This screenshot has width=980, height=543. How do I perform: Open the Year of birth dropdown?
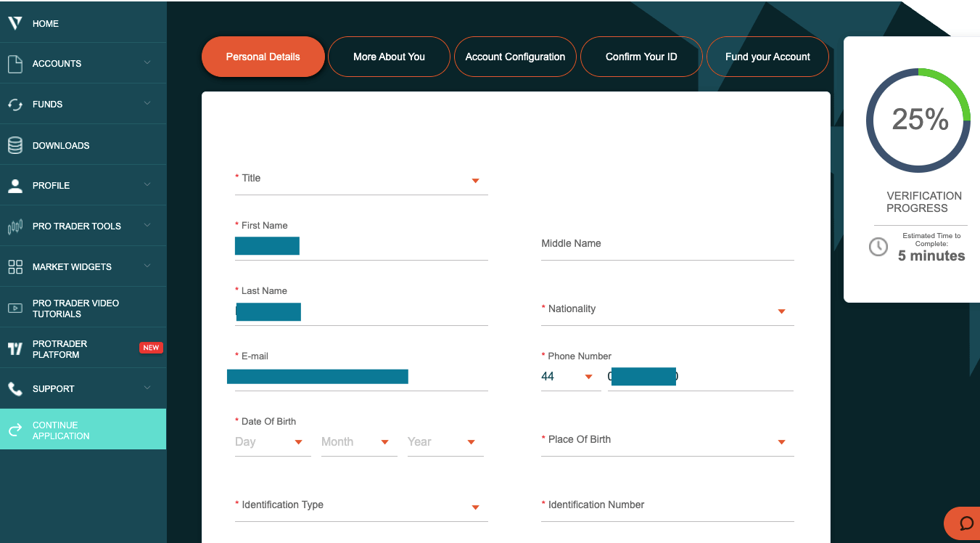[445, 442]
